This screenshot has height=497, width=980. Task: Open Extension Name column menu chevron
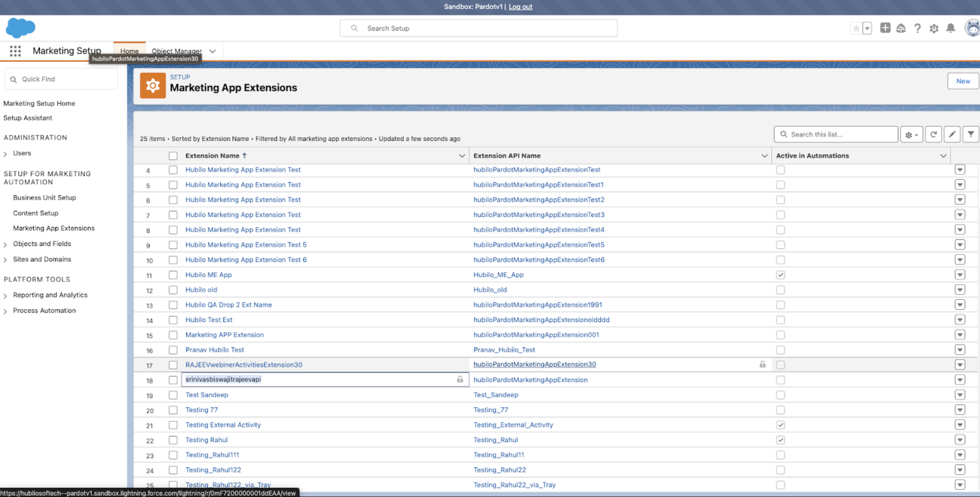462,156
